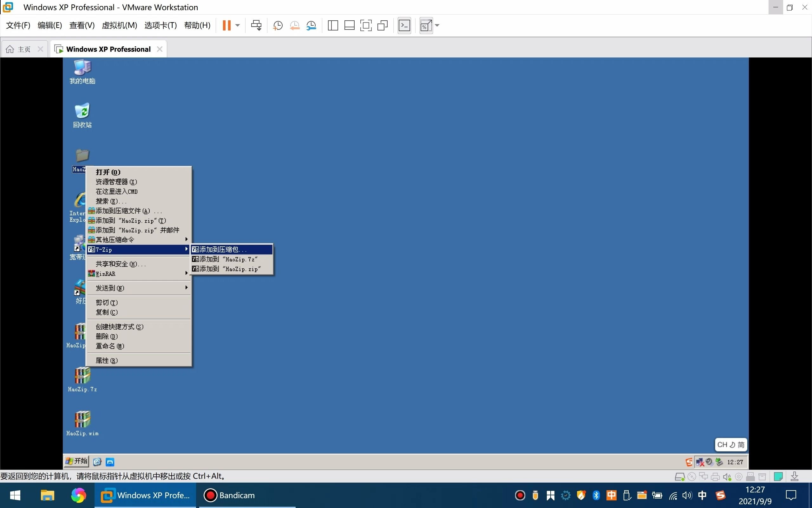Expand the 其他压缩命令 submenu
Viewport: 812px width, 508px height.
139,239
